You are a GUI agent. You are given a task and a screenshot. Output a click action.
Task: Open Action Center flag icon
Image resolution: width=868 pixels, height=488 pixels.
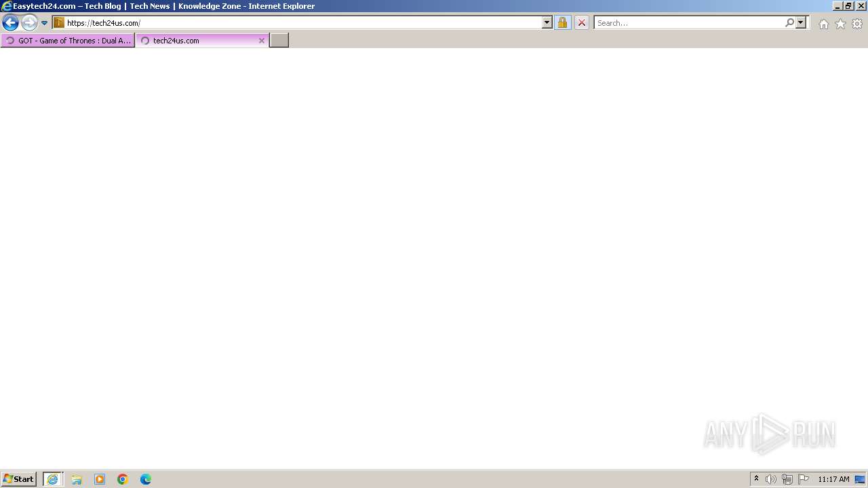(804, 479)
